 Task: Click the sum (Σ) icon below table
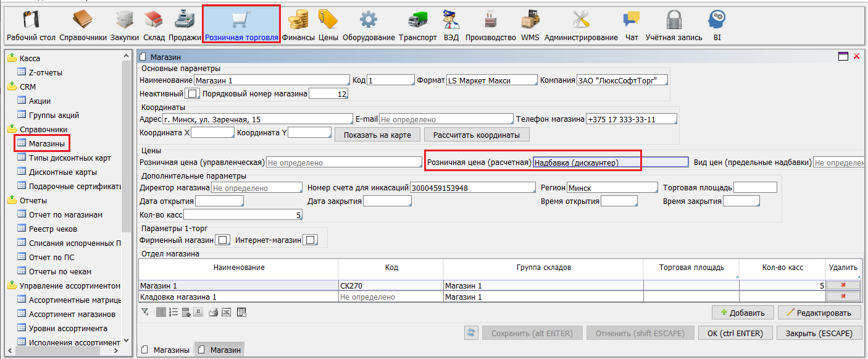click(x=199, y=312)
